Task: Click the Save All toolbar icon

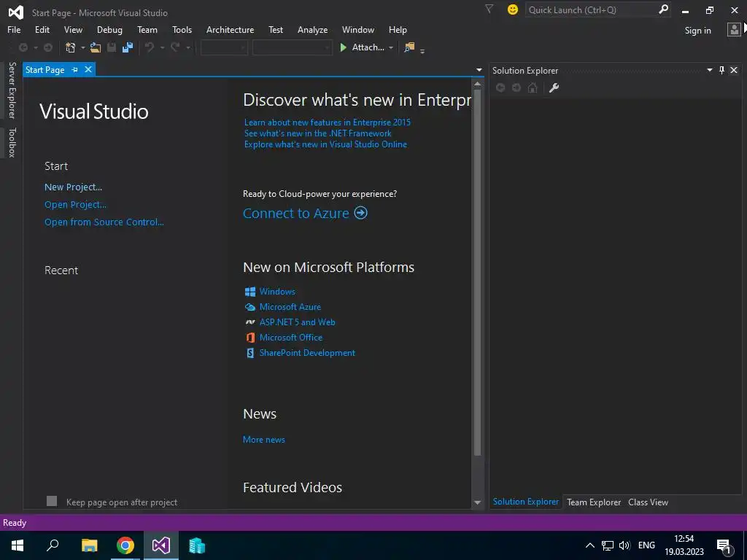Action: click(128, 47)
